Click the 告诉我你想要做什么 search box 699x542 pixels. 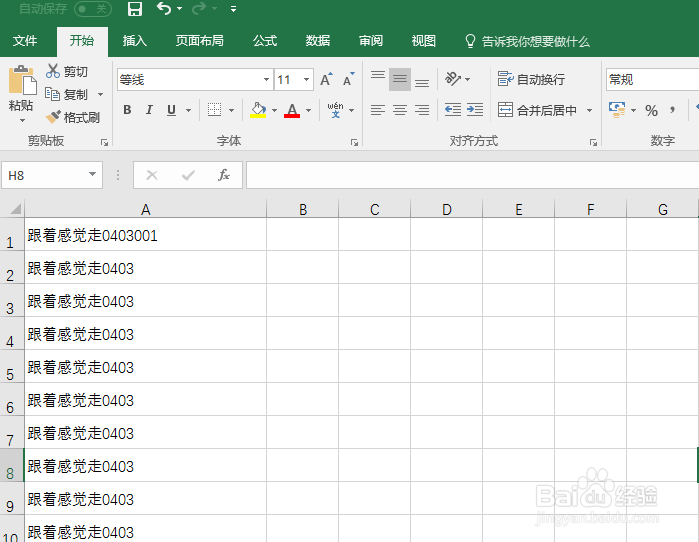coord(528,41)
